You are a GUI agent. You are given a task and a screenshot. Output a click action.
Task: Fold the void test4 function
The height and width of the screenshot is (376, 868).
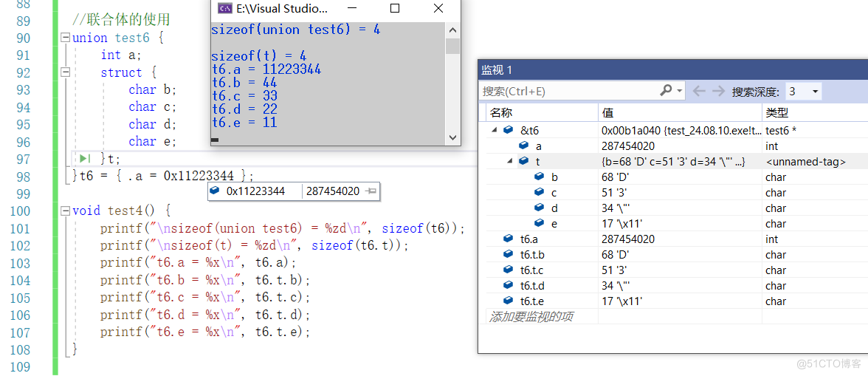pos(66,211)
